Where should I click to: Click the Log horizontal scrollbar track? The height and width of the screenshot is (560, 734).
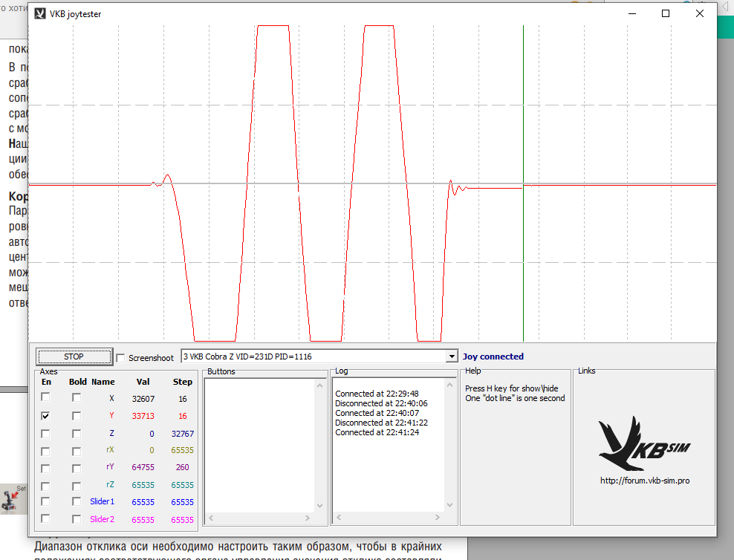click(x=388, y=517)
